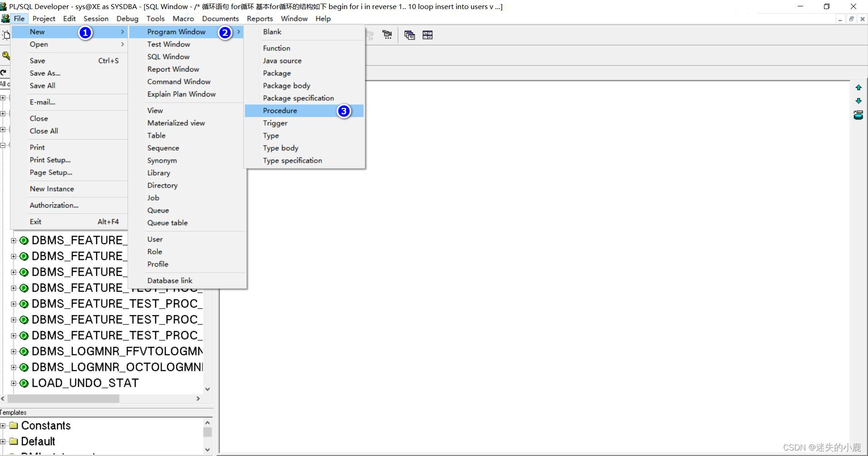Click the Templates panel scroll down arrow
The height and width of the screenshot is (456, 868).
click(x=207, y=450)
